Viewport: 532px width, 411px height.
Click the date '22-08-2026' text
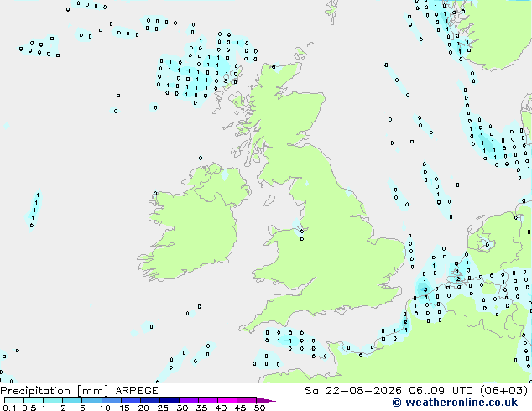point(363,391)
